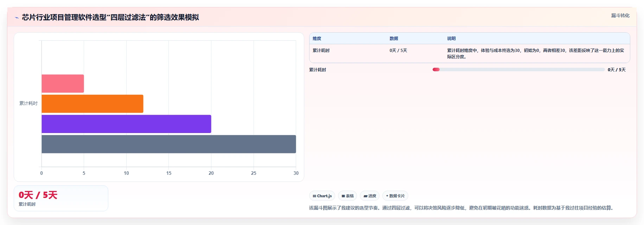The width and height of the screenshot is (644, 225).
Task: Click the pink bar in the chart
Action: (63, 84)
